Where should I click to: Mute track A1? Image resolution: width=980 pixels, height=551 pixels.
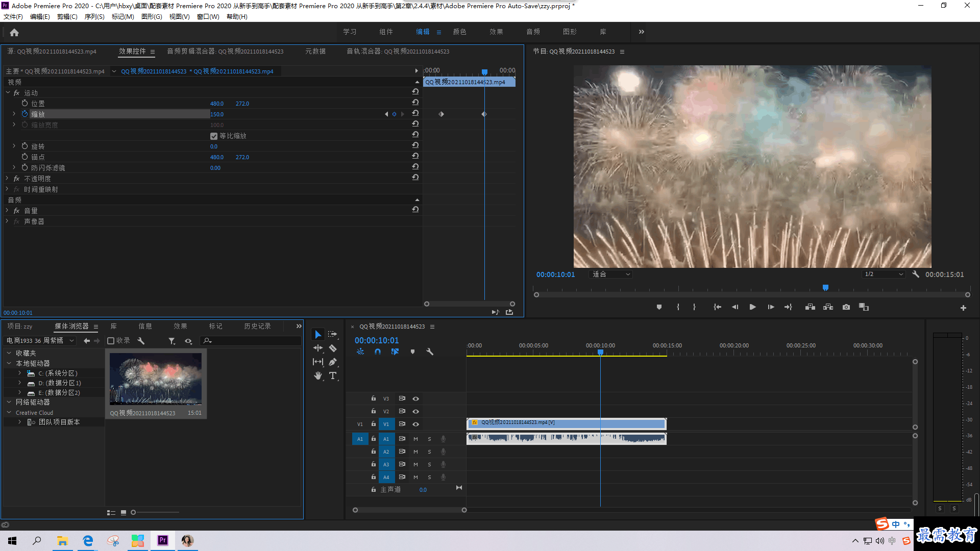pyautogui.click(x=415, y=439)
